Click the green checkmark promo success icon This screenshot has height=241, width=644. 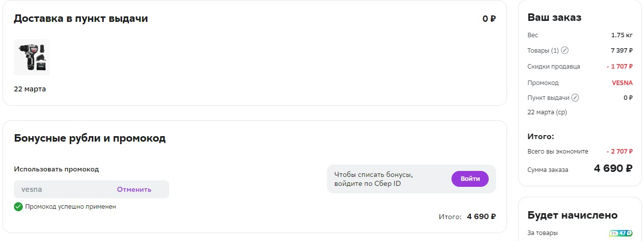(x=18, y=207)
